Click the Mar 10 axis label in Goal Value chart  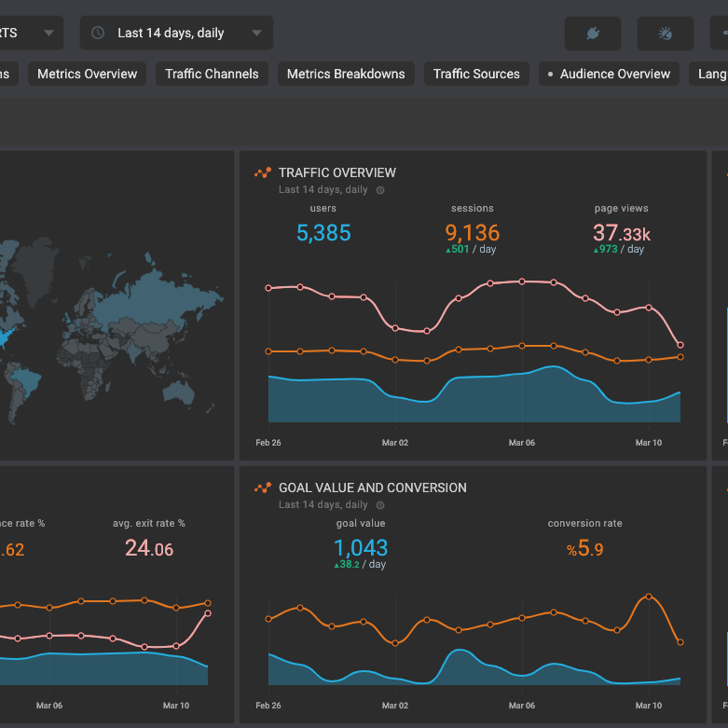tap(649, 706)
